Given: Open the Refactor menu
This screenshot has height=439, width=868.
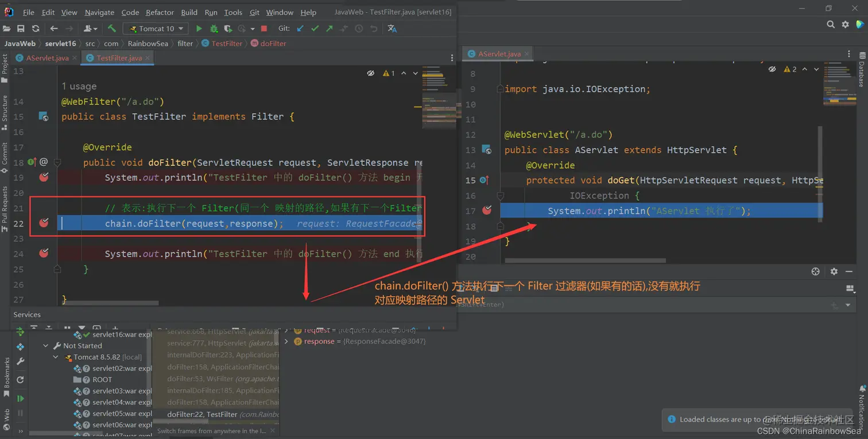Looking at the screenshot, I should [160, 12].
